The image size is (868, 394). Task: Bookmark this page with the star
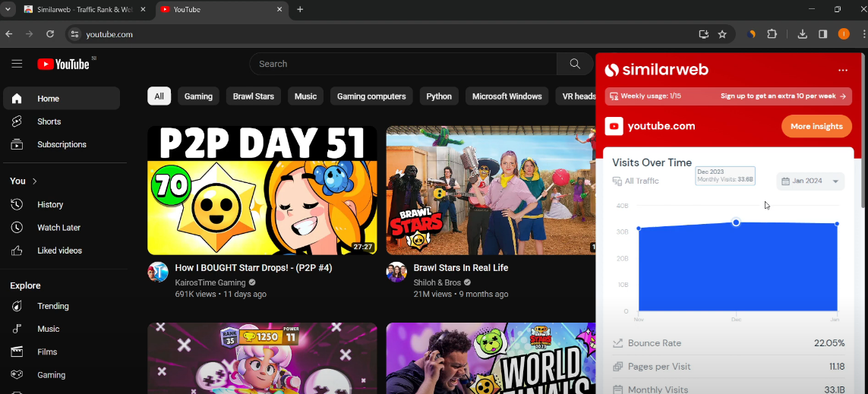[x=722, y=34]
